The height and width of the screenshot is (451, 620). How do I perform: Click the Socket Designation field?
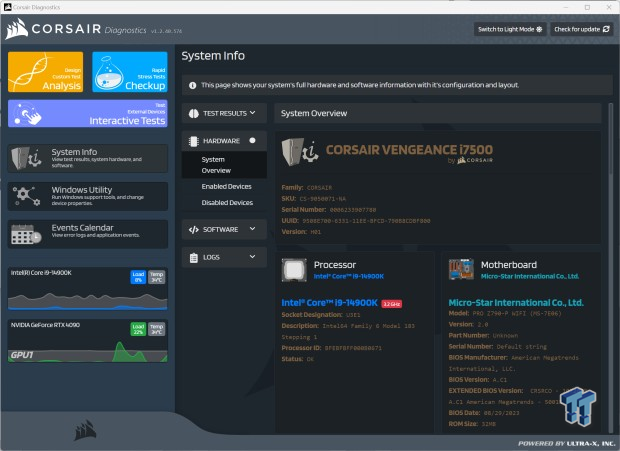point(321,315)
